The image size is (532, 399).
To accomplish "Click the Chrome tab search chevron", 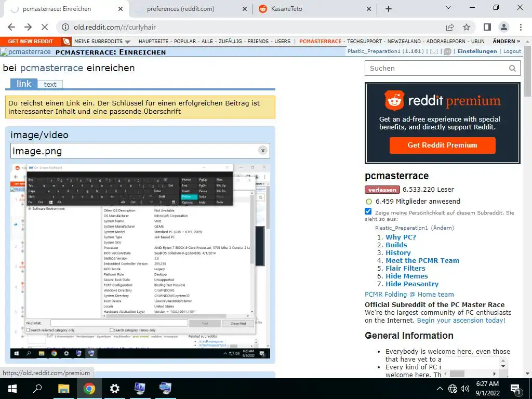I will coord(448,7).
